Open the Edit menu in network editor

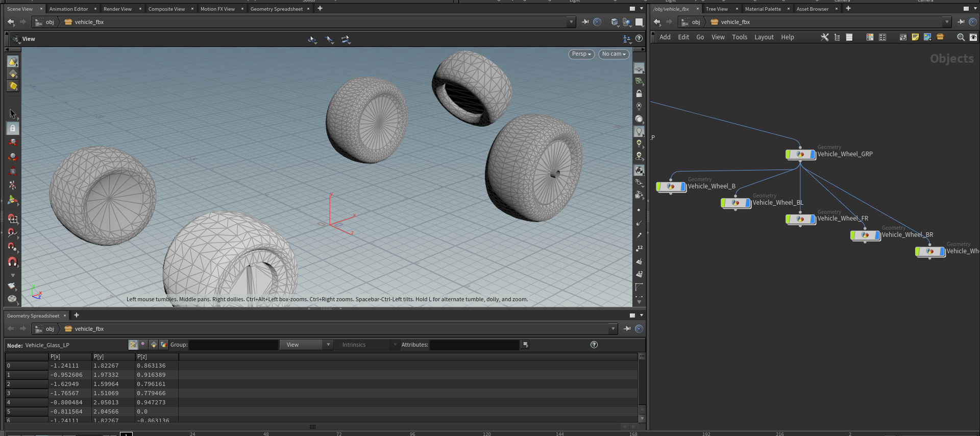tap(683, 37)
